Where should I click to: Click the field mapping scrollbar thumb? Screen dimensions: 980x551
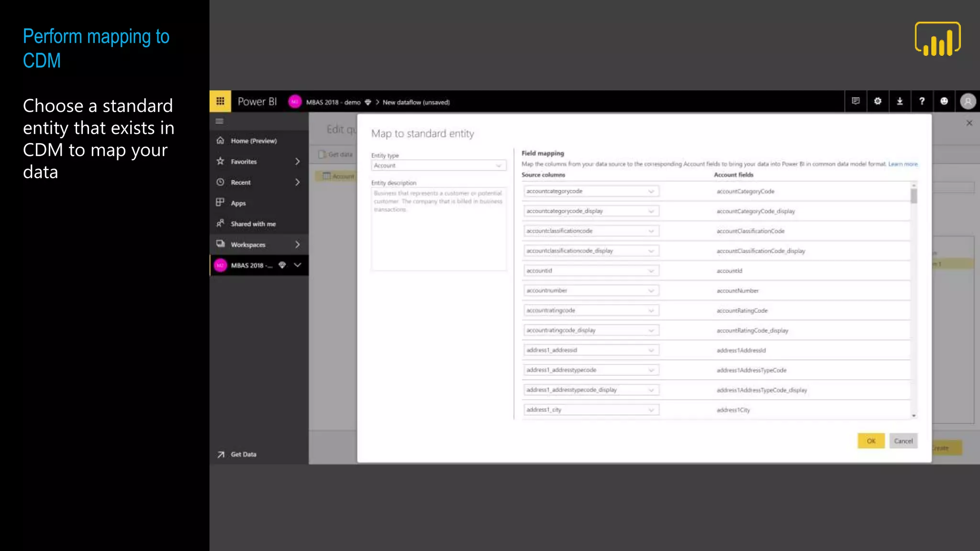[913, 196]
